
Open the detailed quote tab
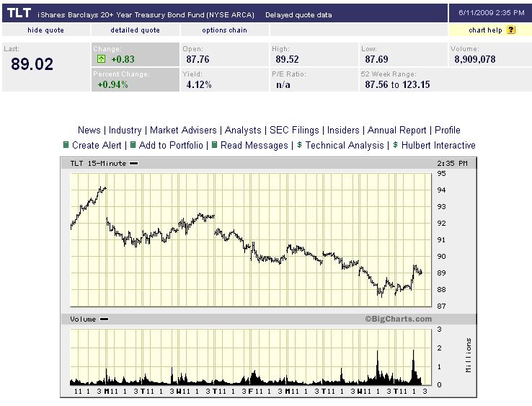135,30
